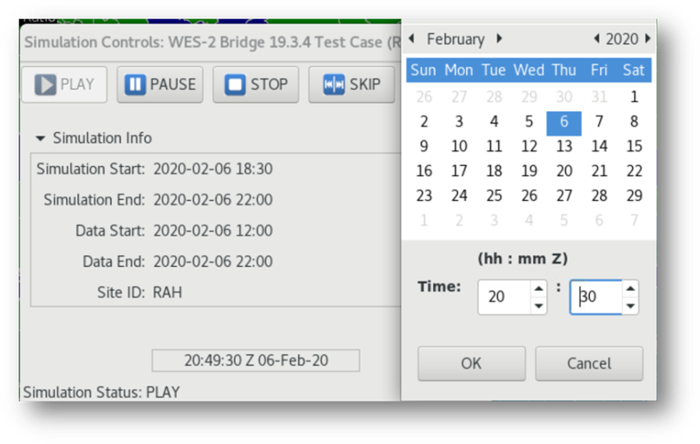Select the highlighted day 6 in calendar
Screen dimensions: 700x444
point(564,122)
